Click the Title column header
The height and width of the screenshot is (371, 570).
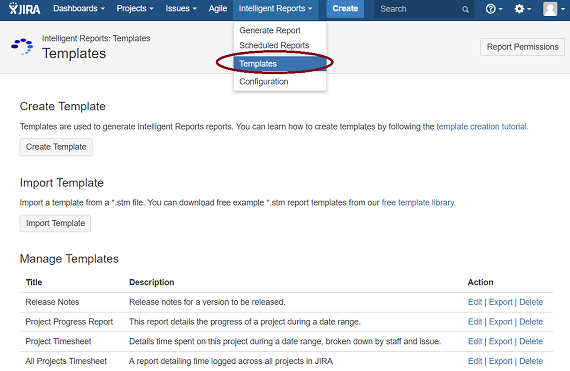point(34,282)
